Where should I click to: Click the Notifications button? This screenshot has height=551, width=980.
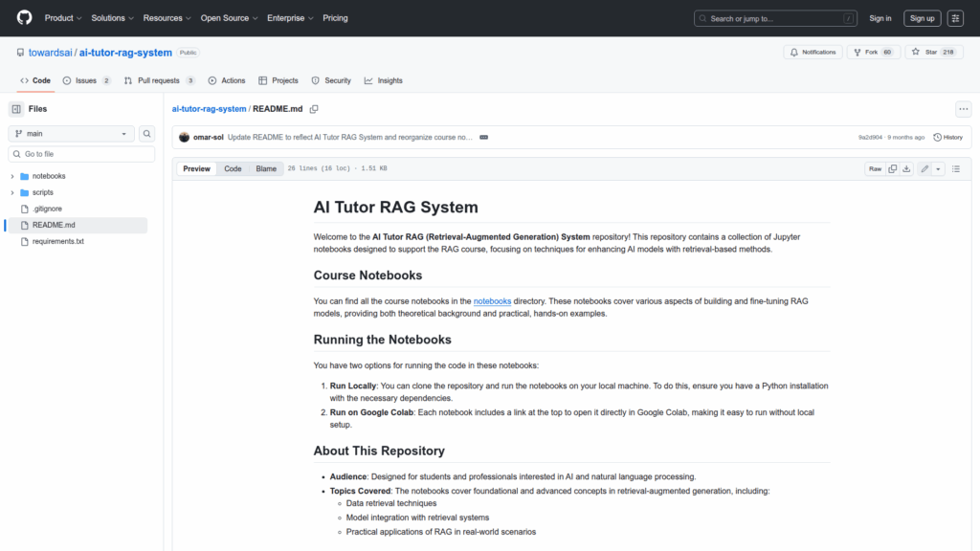tap(813, 52)
